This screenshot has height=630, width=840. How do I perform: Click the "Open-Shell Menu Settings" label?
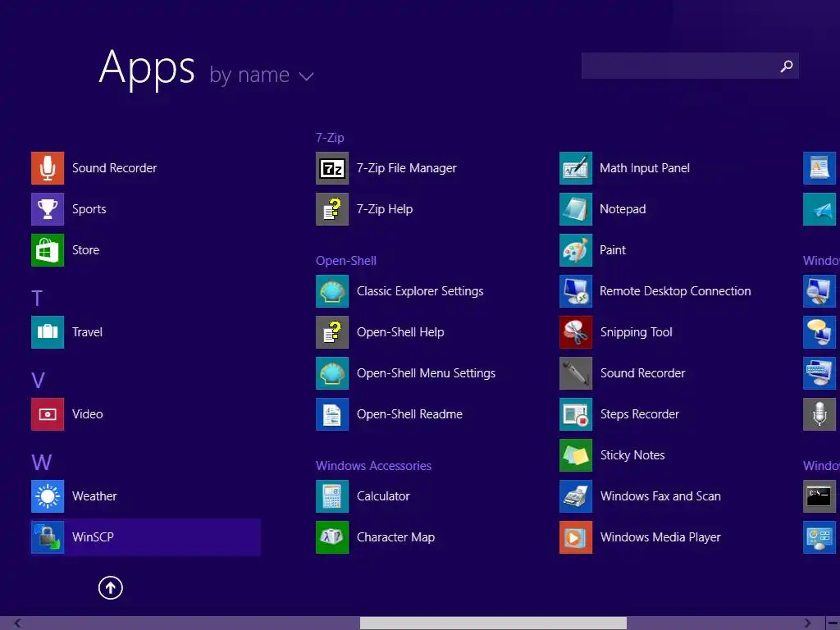pyautogui.click(x=426, y=373)
